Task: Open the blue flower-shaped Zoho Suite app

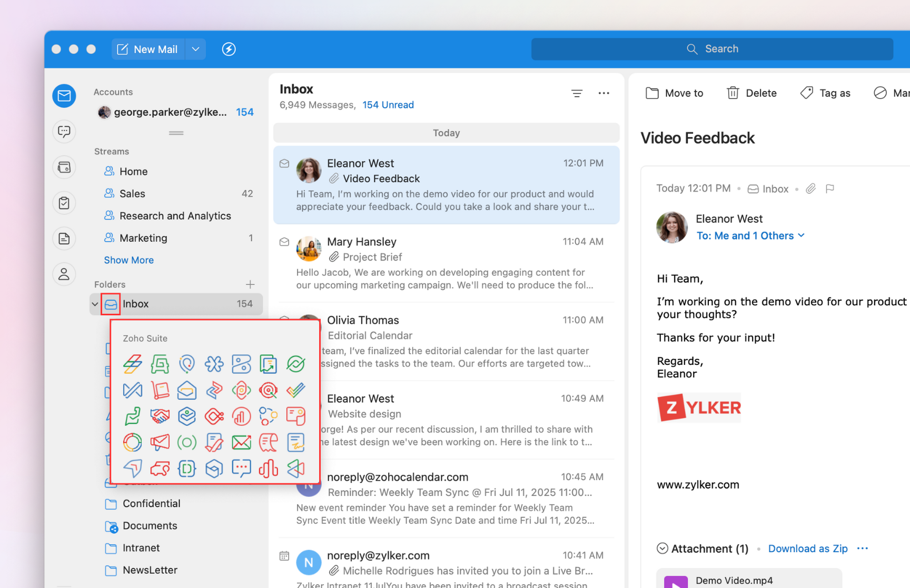Action: 214,364
